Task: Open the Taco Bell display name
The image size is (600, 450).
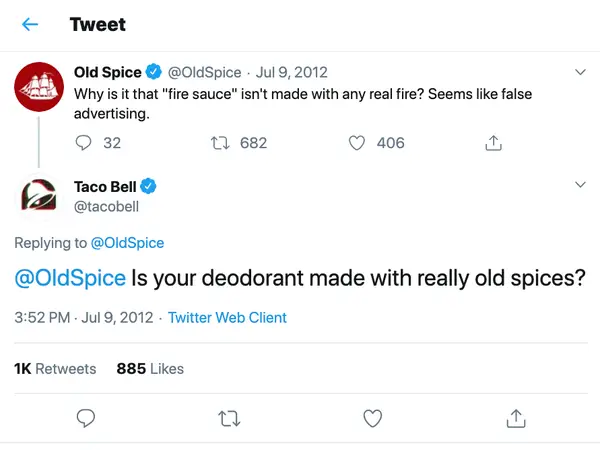Action: 105,187
